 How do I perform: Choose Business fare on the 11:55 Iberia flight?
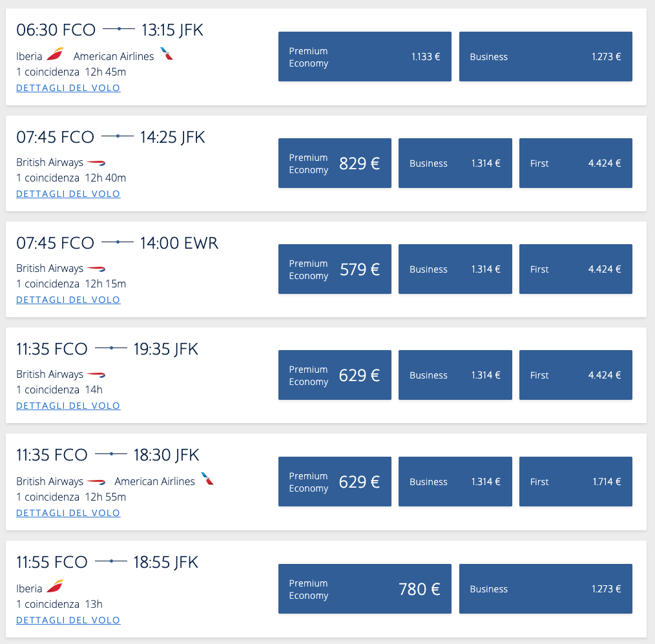coord(546,589)
